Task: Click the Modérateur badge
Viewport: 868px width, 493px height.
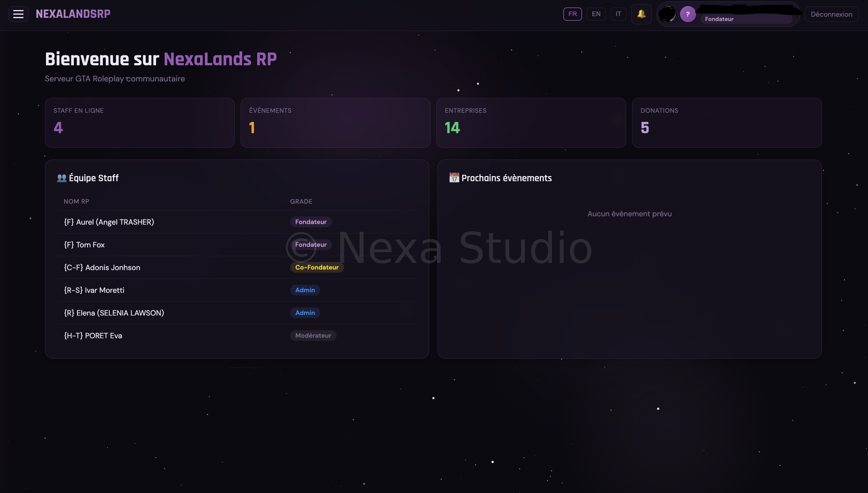Action: pos(313,335)
